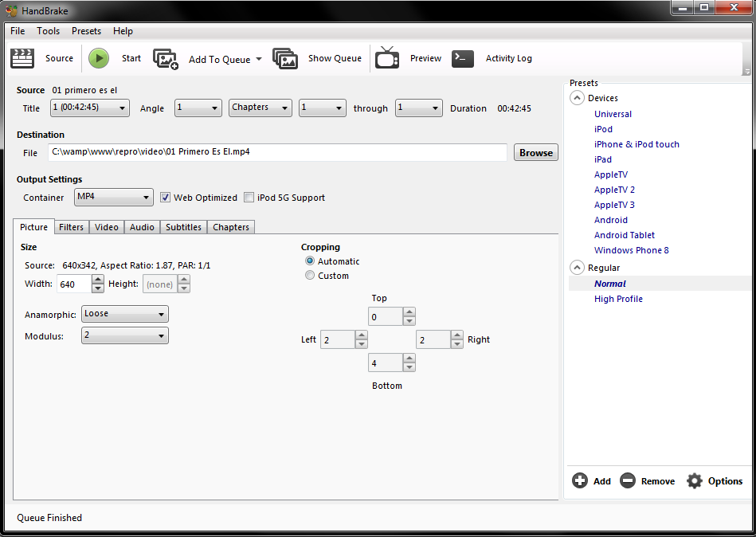Click the Show Queue label

click(x=335, y=58)
